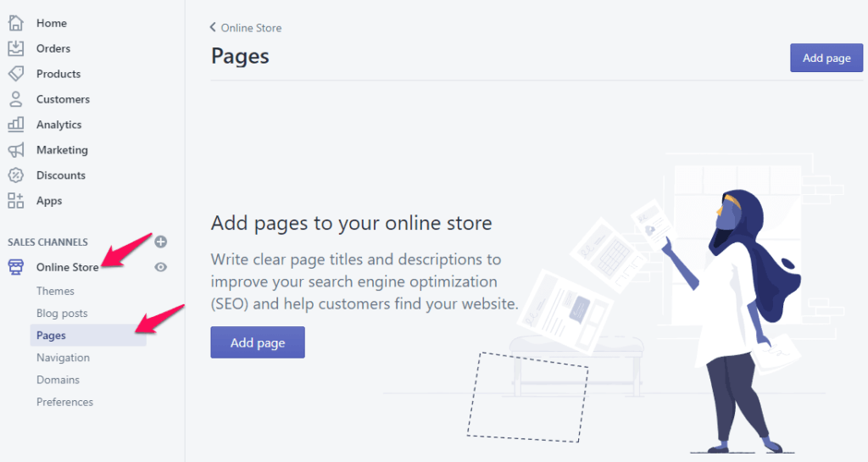Open the Preferences menu item
This screenshot has width=868, height=462.
[x=64, y=402]
